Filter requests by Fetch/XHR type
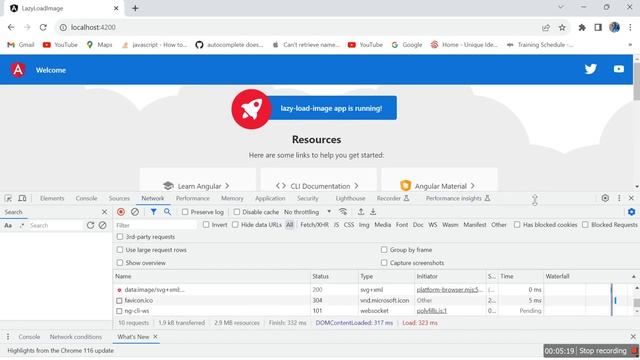640x360 pixels. coord(314,225)
